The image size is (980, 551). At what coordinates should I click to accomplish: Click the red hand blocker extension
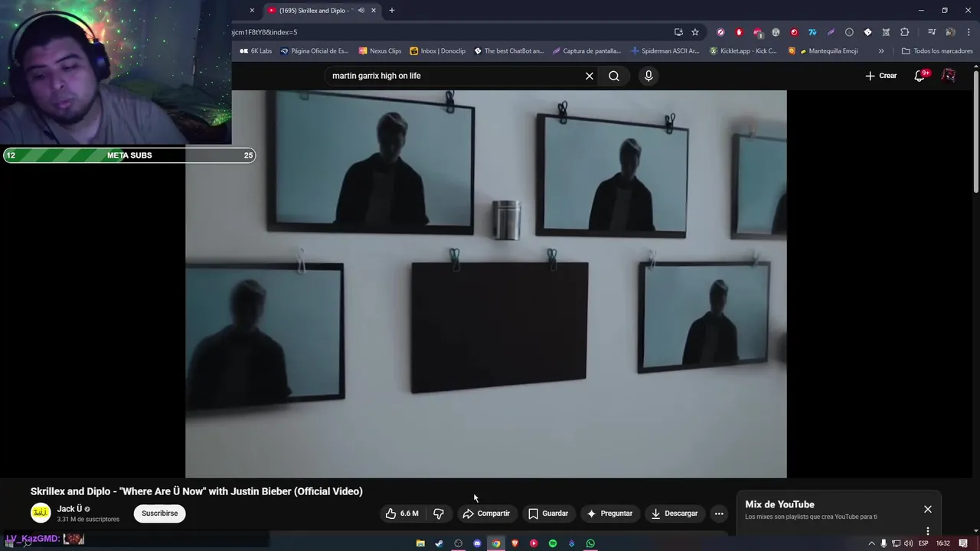(x=739, y=32)
